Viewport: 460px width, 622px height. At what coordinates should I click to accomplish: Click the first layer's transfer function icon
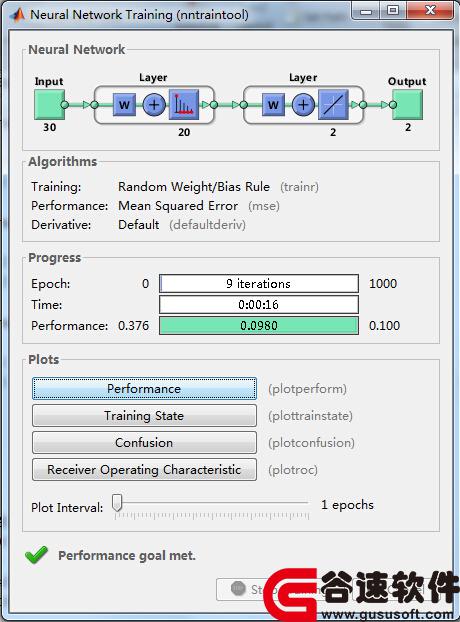[184, 105]
